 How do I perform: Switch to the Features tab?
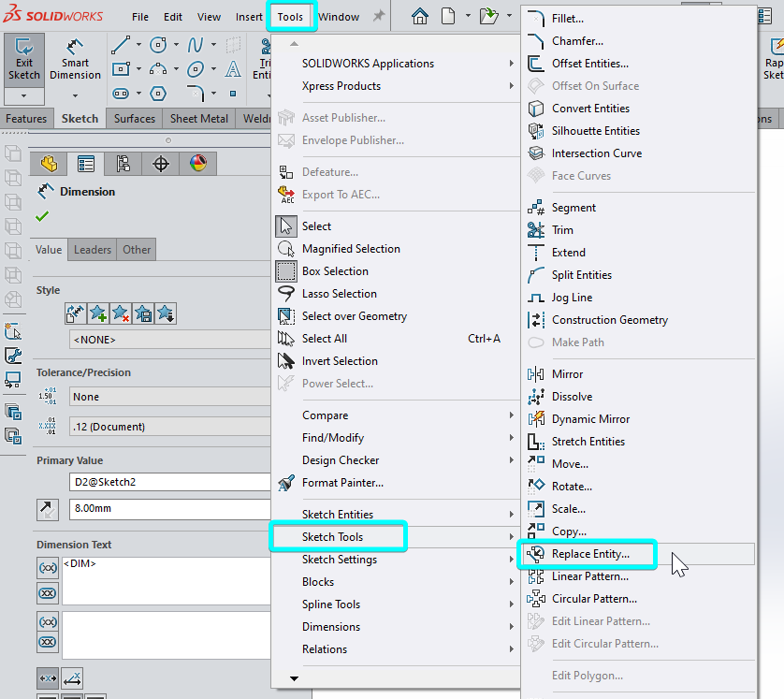[x=26, y=119]
